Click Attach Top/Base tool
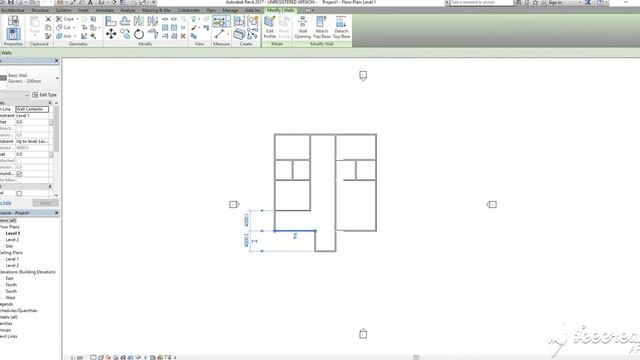 [322, 27]
